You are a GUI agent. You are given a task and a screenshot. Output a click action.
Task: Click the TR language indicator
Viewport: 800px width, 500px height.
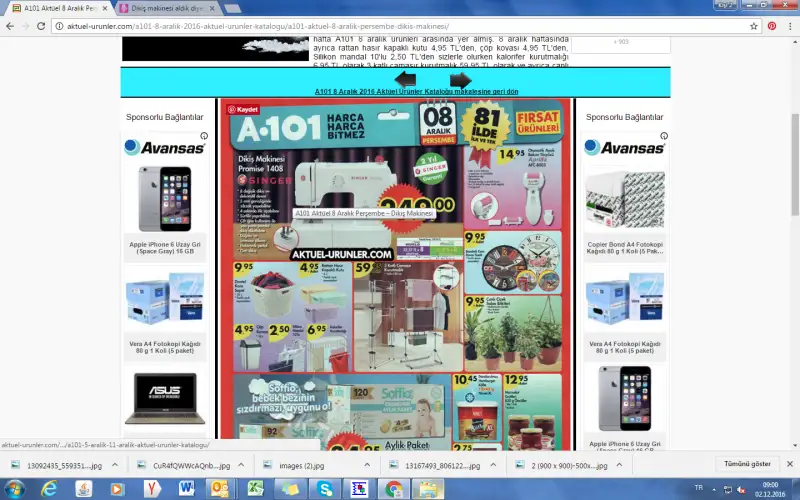click(698, 488)
